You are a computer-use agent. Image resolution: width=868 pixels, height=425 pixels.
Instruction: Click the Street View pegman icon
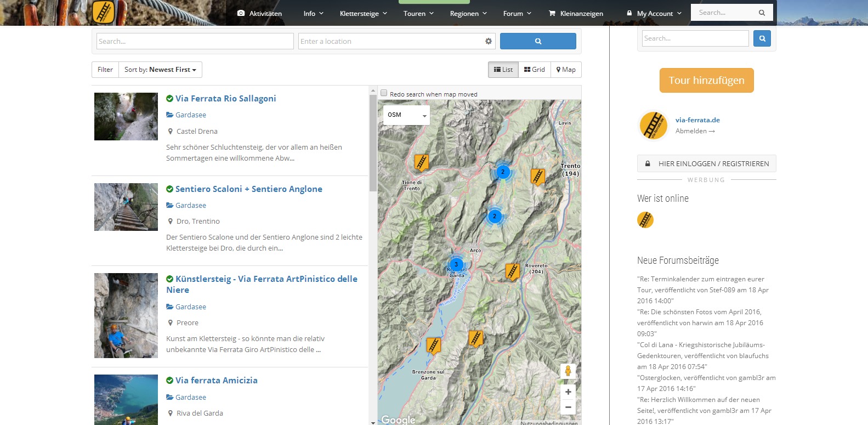568,371
